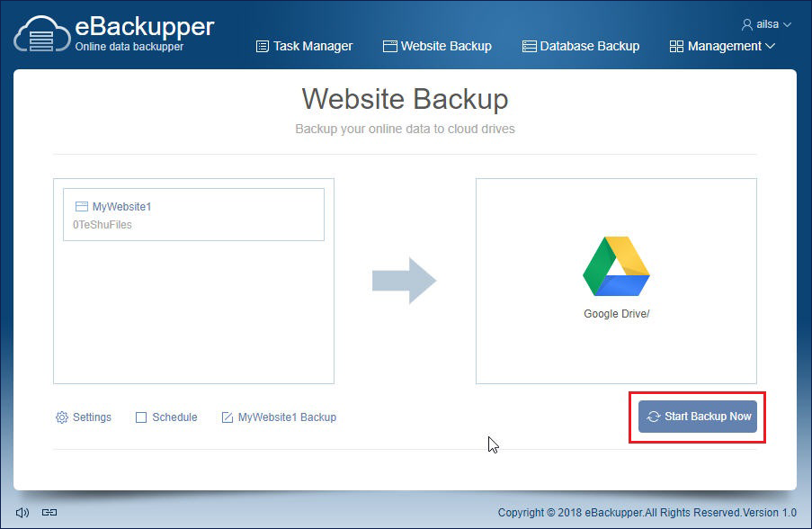Click Start Backup Now button

pos(698,417)
